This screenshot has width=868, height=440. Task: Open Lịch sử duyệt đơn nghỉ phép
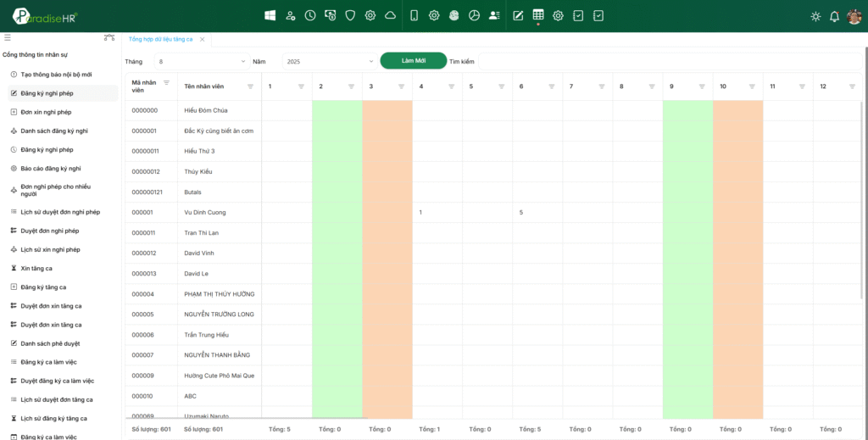click(60, 212)
